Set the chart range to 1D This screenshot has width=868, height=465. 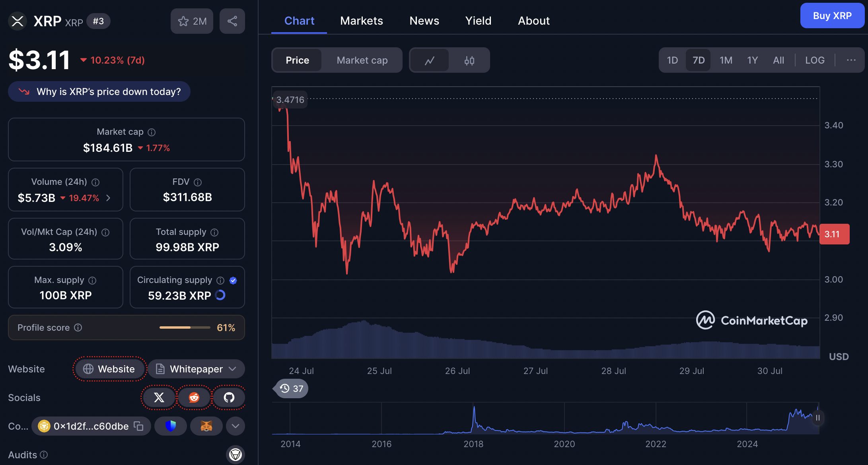pos(672,60)
